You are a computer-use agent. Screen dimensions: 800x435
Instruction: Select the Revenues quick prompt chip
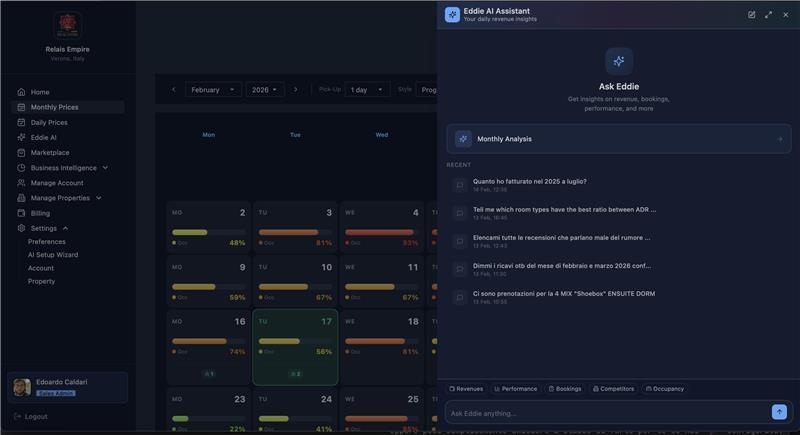(x=466, y=389)
